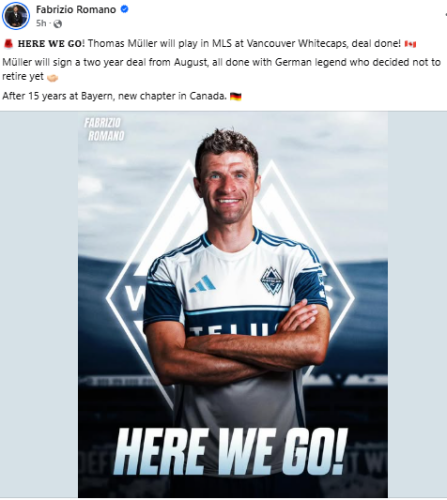Click the handshake emoji after 'retire yet'
The height and width of the screenshot is (500, 447).
click(x=52, y=77)
